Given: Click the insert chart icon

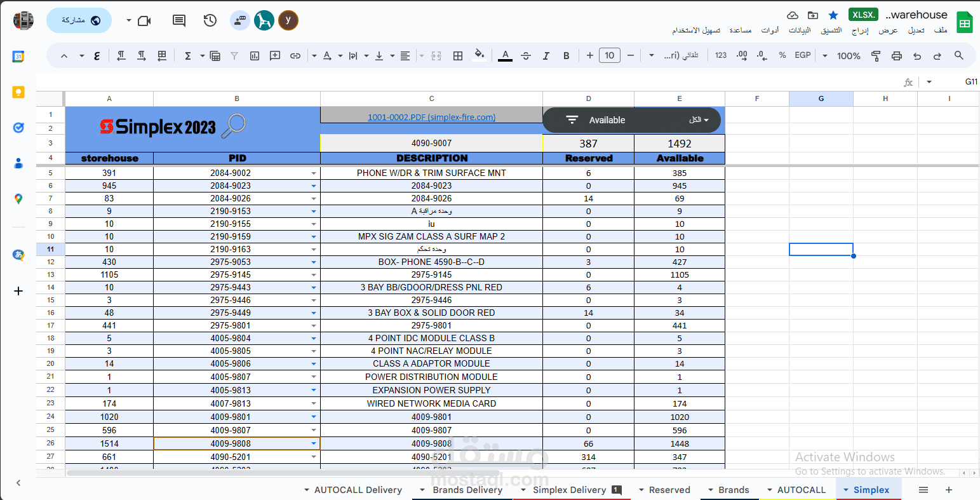Looking at the screenshot, I should pyautogui.click(x=255, y=56).
